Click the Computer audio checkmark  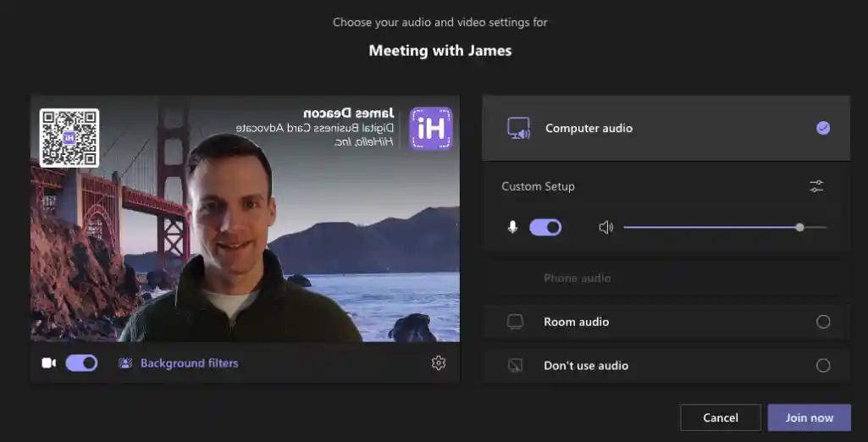(823, 129)
